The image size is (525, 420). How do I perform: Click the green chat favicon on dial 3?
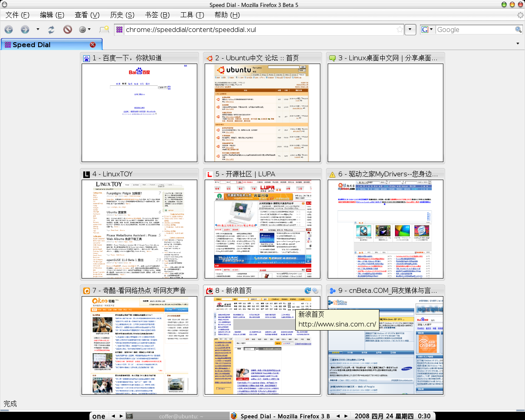[x=333, y=58]
